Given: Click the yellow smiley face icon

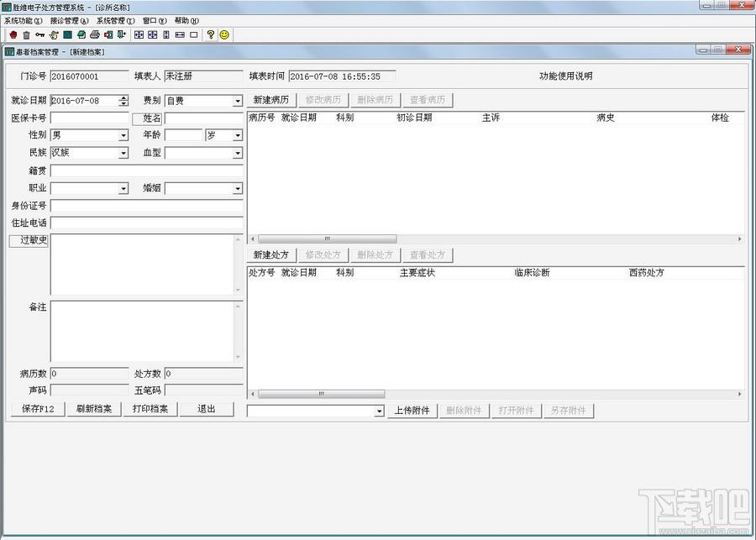Looking at the screenshot, I should (x=224, y=34).
